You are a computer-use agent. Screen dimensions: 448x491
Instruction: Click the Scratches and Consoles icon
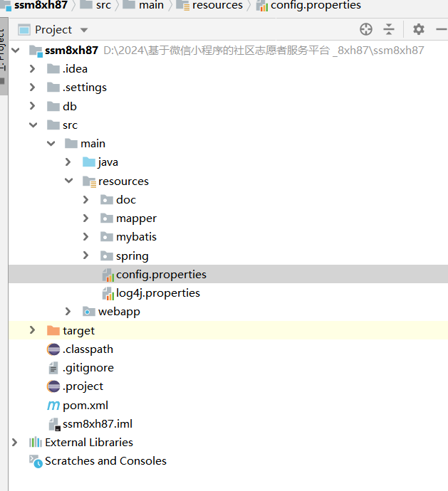36,462
